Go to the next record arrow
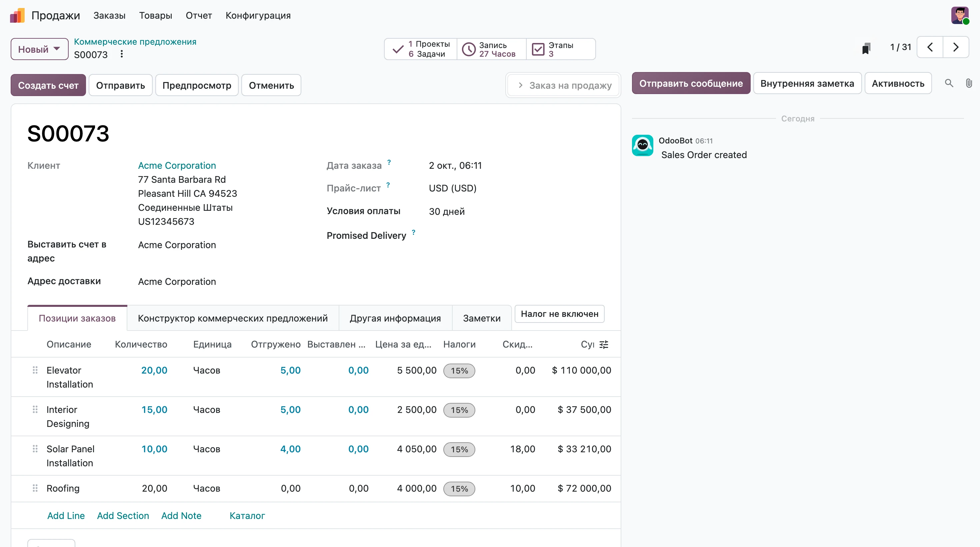The height and width of the screenshot is (547, 980). click(956, 47)
